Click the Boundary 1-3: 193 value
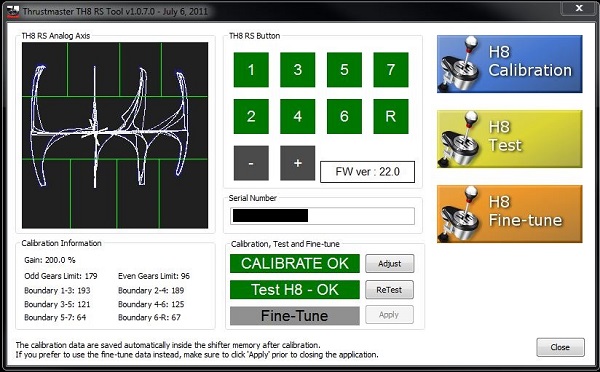Image resolution: width=600 pixels, height=372 pixels. (x=57, y=290)
